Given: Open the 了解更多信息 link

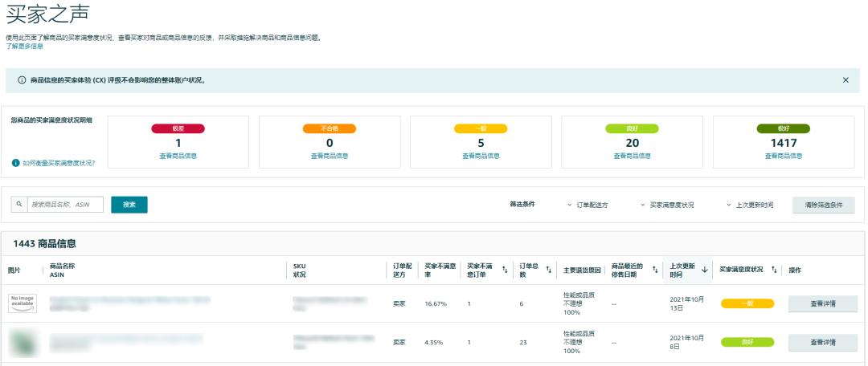Looking at the screenshot, I should click(x=24, y=47).
